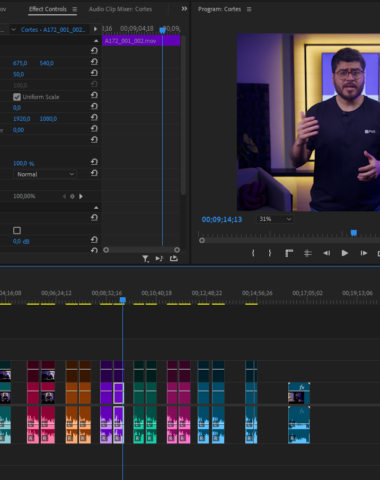This screenshot has height=480, width=380.
Task: Click the play only audio icon
Action: [159, 258]
